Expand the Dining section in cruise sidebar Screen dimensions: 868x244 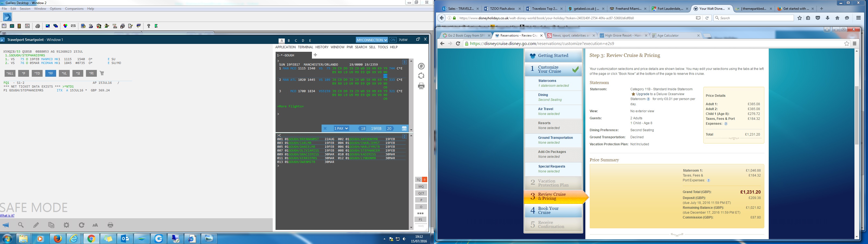[x=553, y=97]
